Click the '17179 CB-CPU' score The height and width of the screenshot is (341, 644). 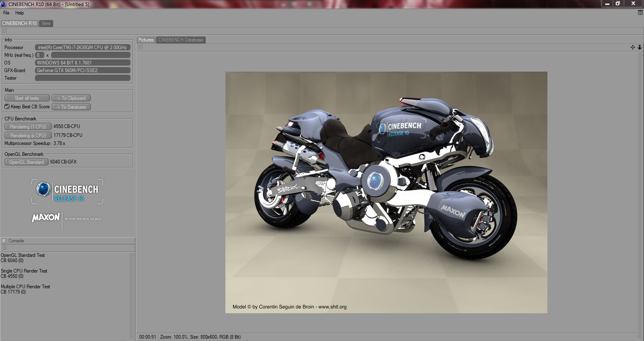click(x=68, y=135)
